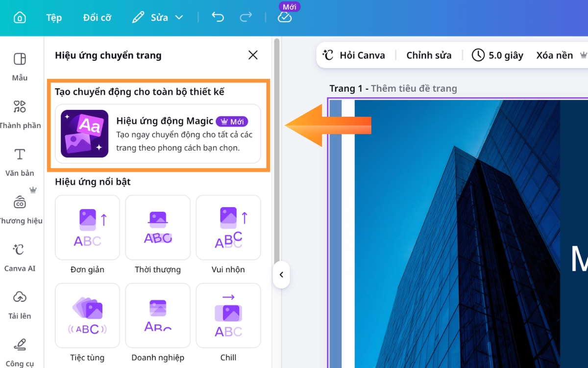Image resolution: width=588 pixels, height=368 pixels.
Task: Open the Thương hiệu brand panel
Action: pyautogui.click(x=20, y=210)
